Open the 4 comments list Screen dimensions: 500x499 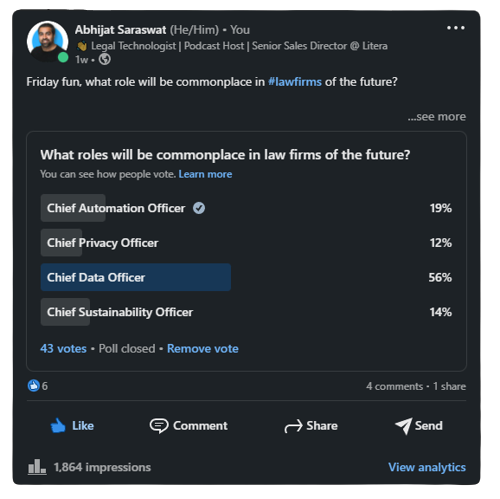(x=395, y=386)
